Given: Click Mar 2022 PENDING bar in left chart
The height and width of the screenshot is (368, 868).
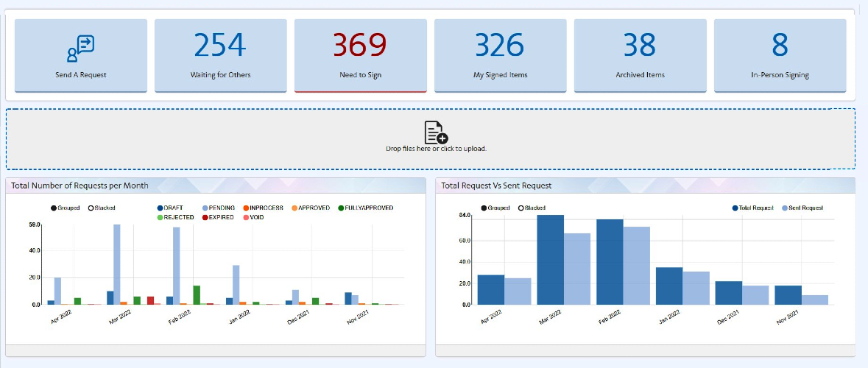Looking at the screenshot, I should click(x=117, y=264).
